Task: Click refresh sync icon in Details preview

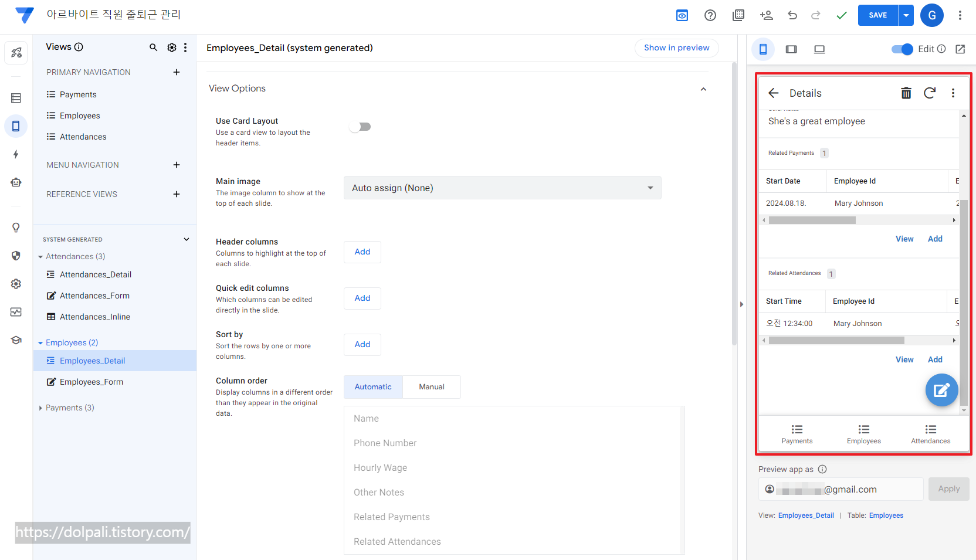Action: click(x=930, y=93)
